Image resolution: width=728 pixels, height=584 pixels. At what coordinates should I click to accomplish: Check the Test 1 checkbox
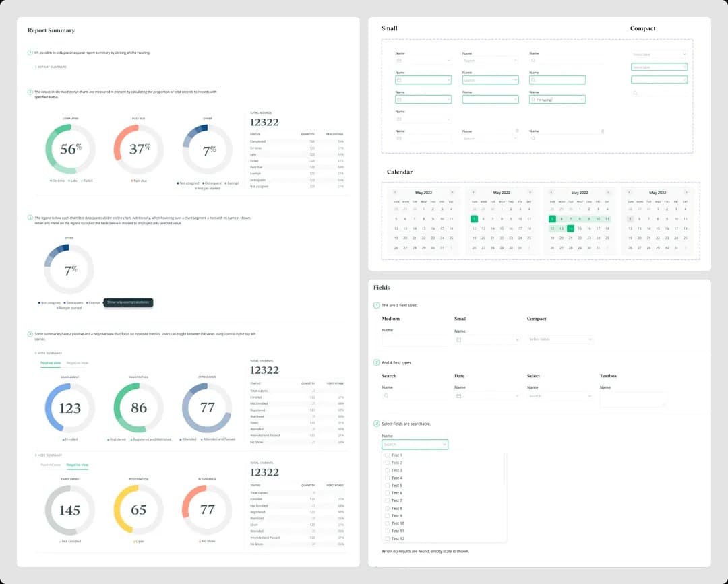(x=387, y=455)
